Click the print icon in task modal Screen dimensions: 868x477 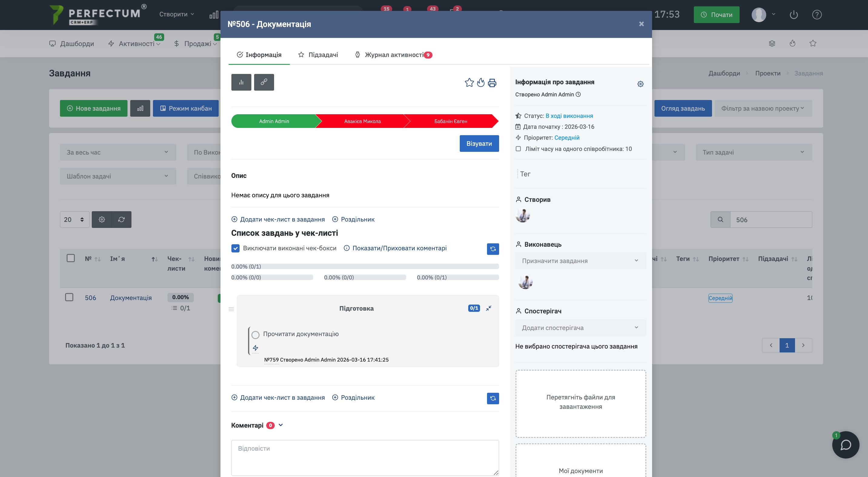(x=492, y=83)
